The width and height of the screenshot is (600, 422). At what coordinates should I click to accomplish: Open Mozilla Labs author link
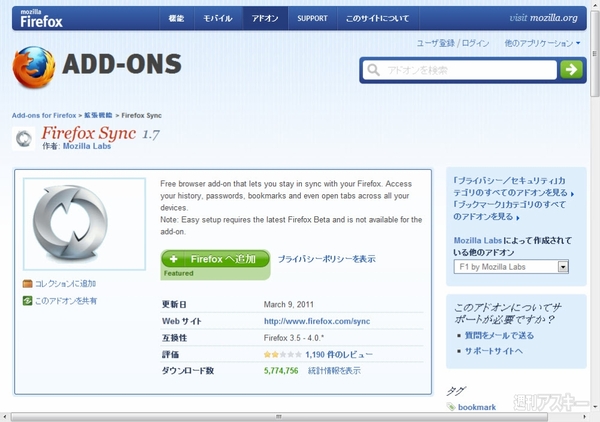click(87, 146)
